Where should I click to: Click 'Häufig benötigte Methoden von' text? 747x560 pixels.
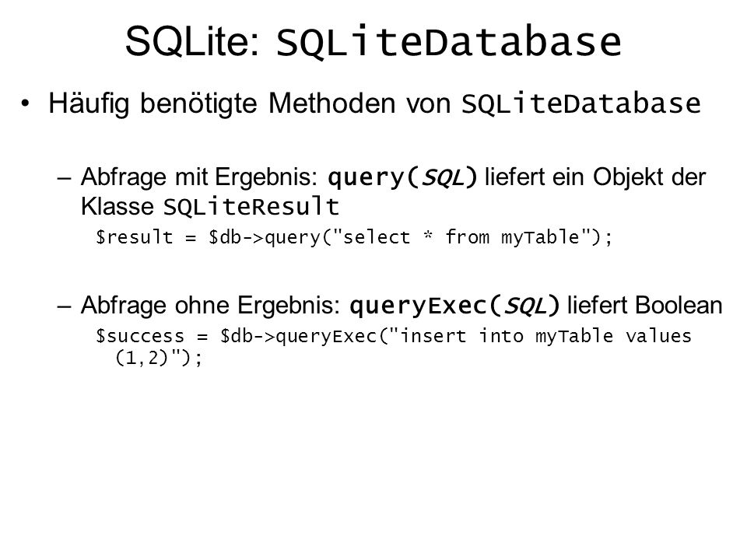click(x=249, y=103)
